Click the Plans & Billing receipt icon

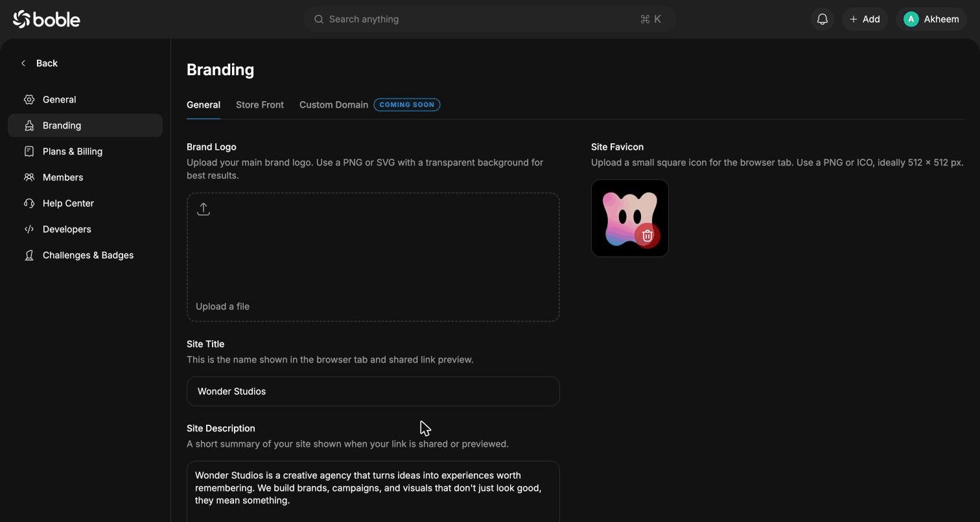29,151
